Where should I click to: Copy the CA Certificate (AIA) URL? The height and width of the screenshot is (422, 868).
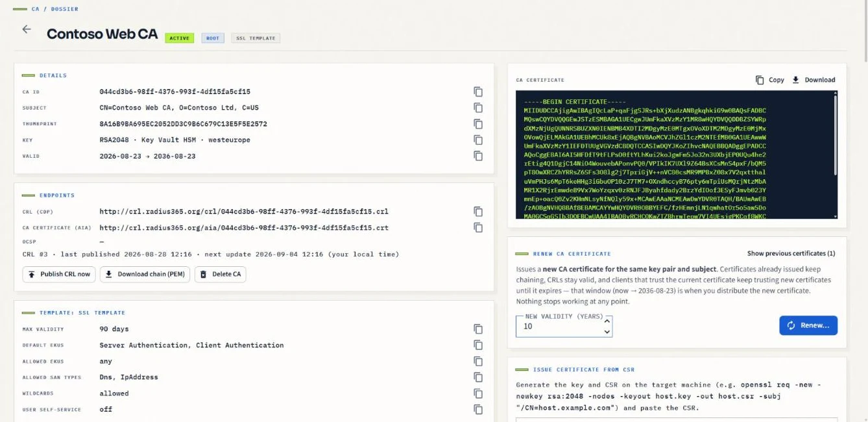[478, 228]
